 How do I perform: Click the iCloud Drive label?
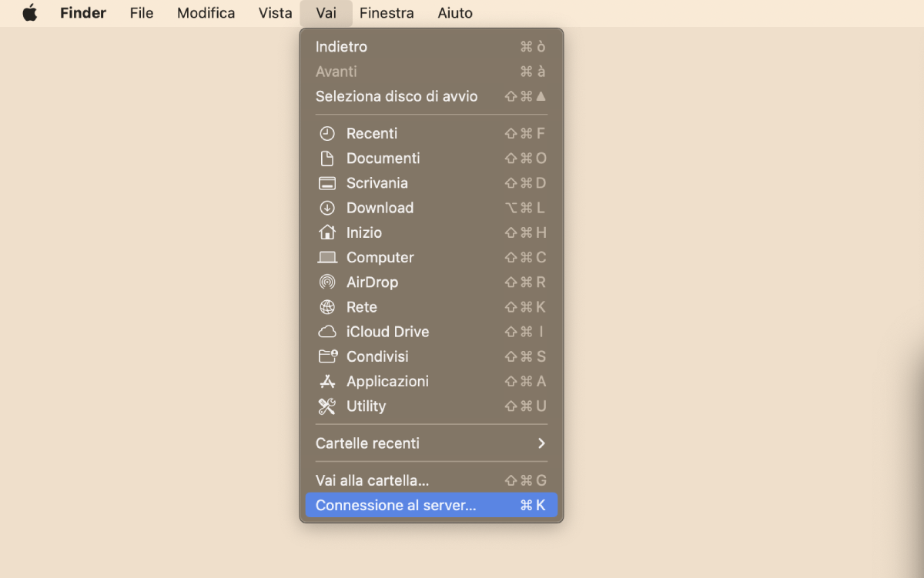(388, 332)
